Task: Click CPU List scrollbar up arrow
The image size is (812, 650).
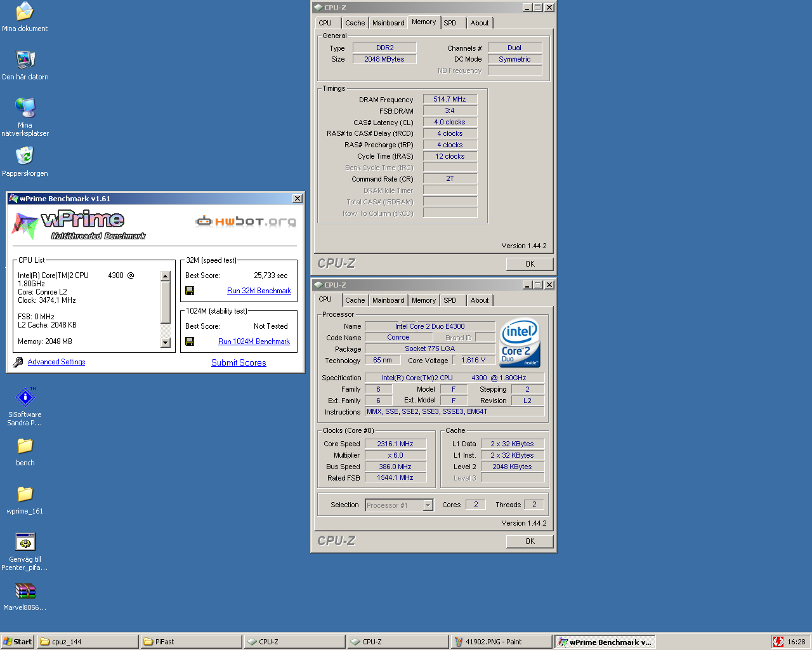Action: [x=166, y=276]
